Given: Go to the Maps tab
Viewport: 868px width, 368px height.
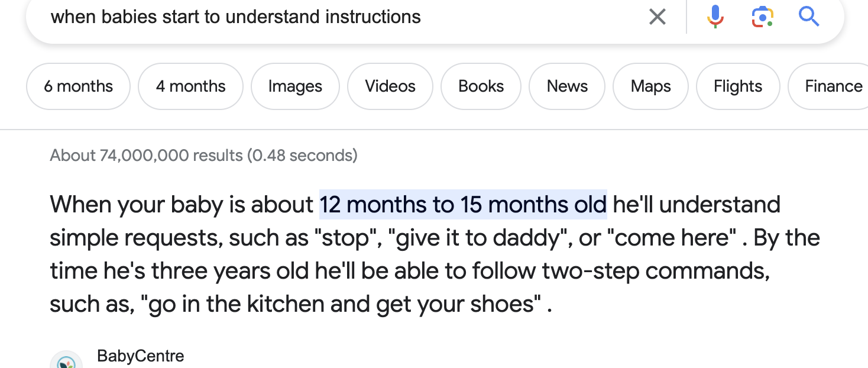Looking at the screenshot, I should pos(650,86).
